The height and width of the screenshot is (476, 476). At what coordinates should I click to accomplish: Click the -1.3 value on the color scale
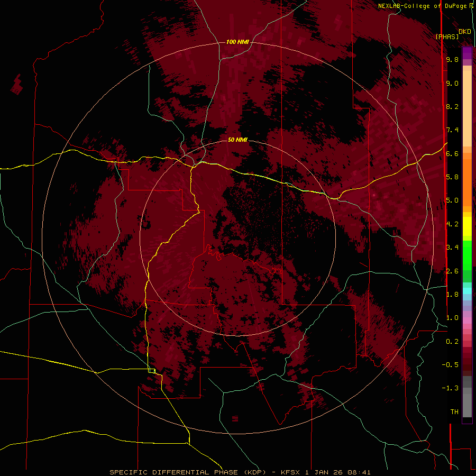coord(450,388)
